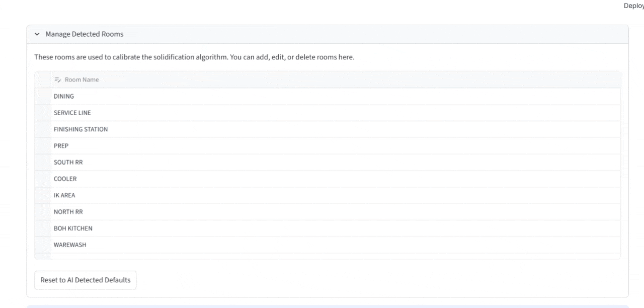Select the FINISHING STATION room cell
Screen dimensions: 644x308
point(80,129)
